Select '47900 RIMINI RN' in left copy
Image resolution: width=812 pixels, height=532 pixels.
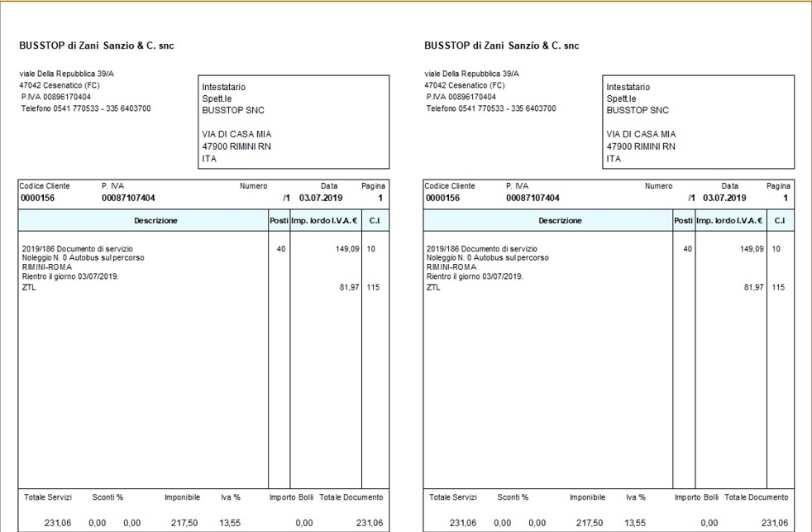click(236, 146)
